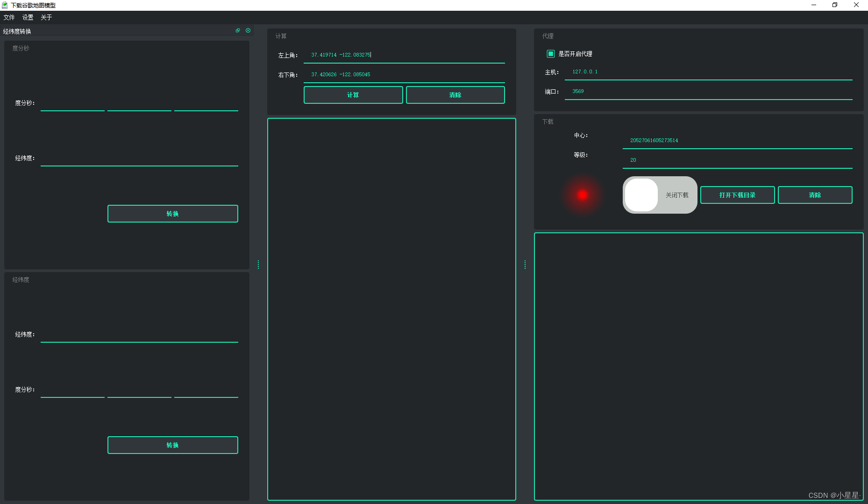The width and height of the screenshot is (868, 504).
Task: Click the download log output area
Action: [698, 367]
